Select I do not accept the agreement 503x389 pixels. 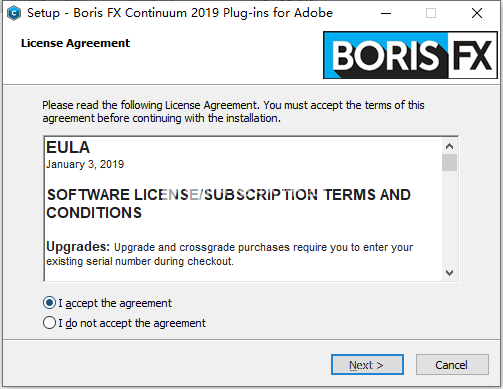click(x=124, y=323)
